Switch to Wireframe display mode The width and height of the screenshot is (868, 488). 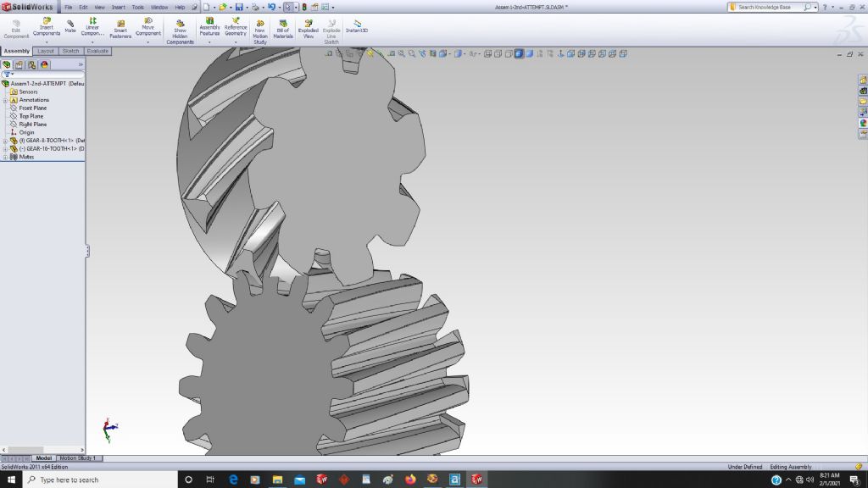point(487,53)
